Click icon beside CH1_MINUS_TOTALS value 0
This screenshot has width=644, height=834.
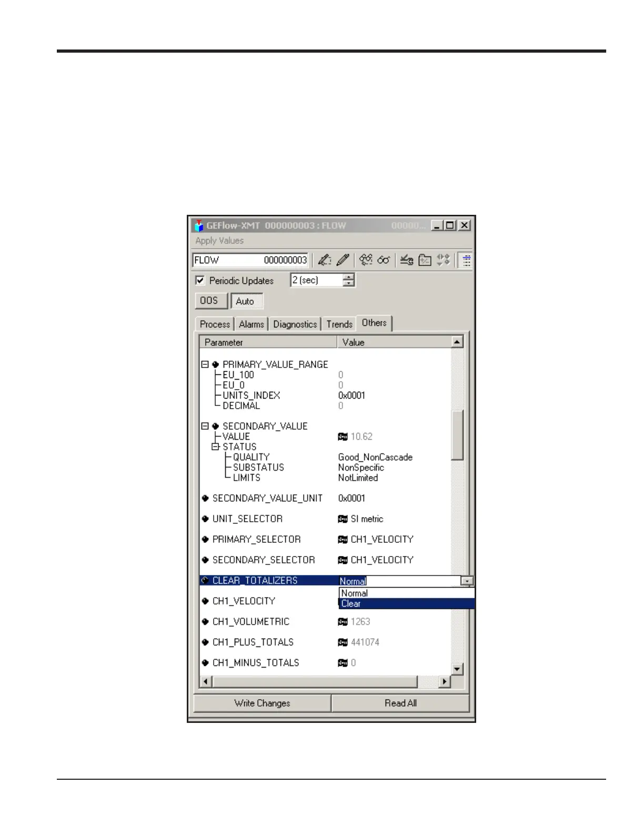tap(343, 662)
